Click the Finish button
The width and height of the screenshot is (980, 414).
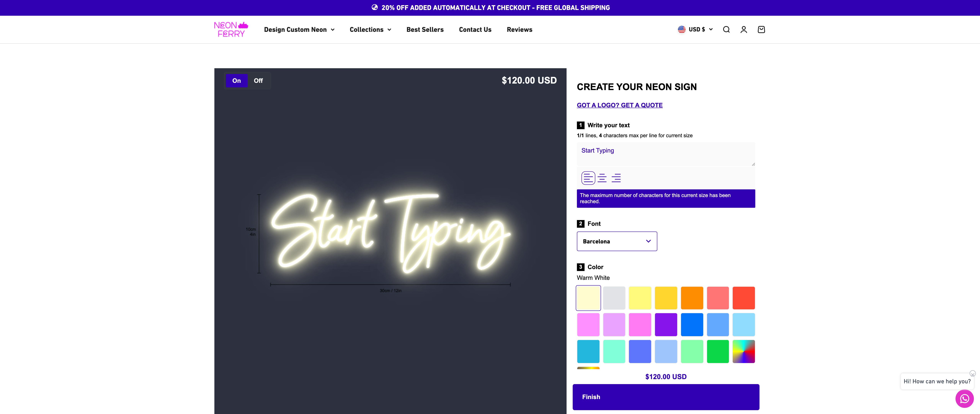(x=665, y=397)
